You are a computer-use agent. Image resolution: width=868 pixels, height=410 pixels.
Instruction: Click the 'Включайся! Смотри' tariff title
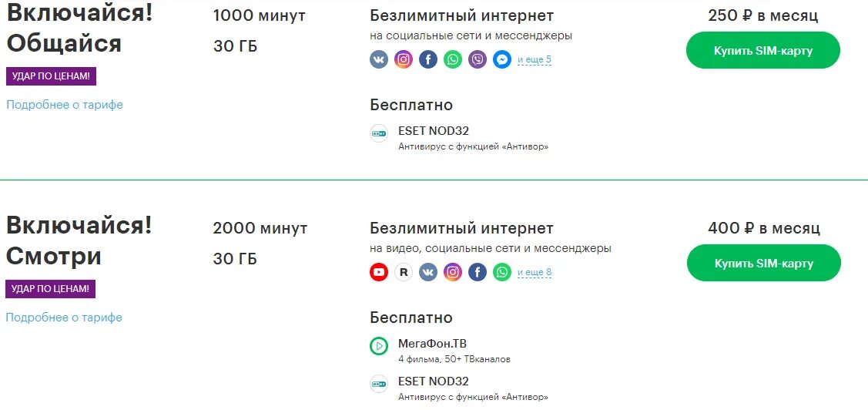point(79,240)
